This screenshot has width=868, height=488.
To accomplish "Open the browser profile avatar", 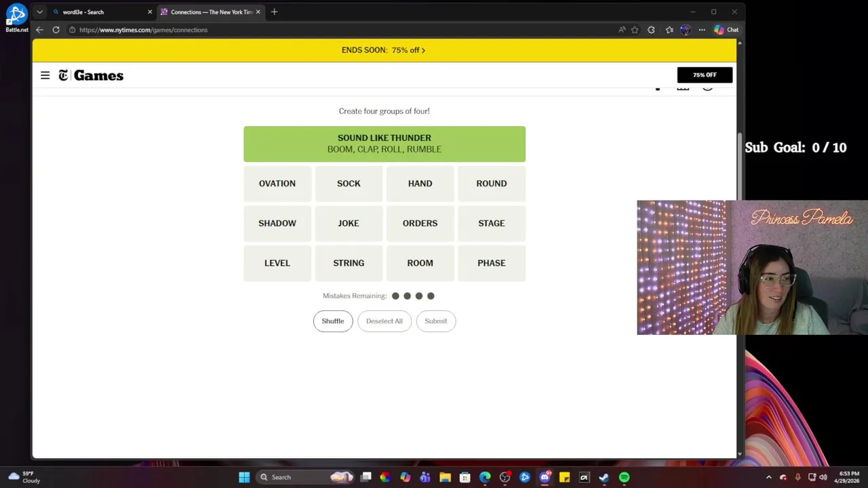I will (685, 30).
